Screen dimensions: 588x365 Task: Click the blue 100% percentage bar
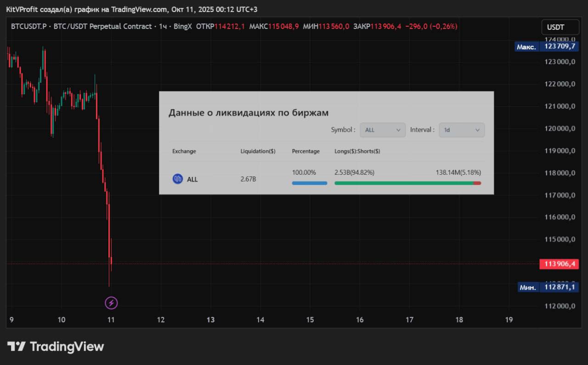[x=309, y=183]
